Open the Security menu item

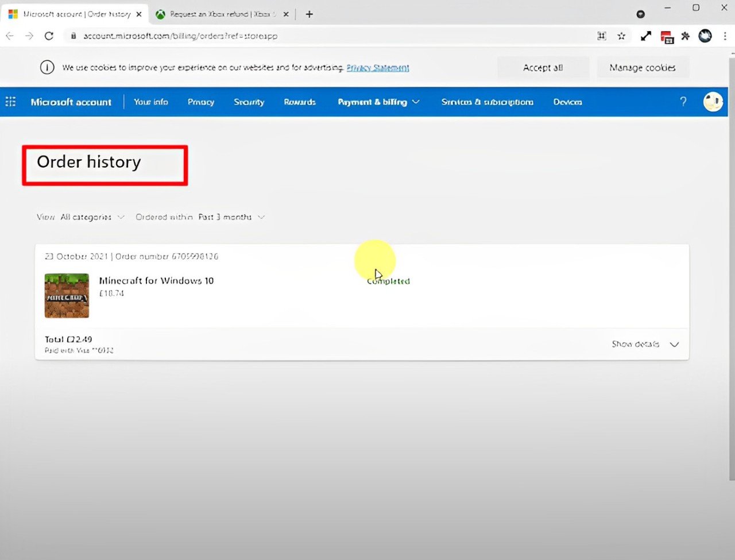click(249, 102)
